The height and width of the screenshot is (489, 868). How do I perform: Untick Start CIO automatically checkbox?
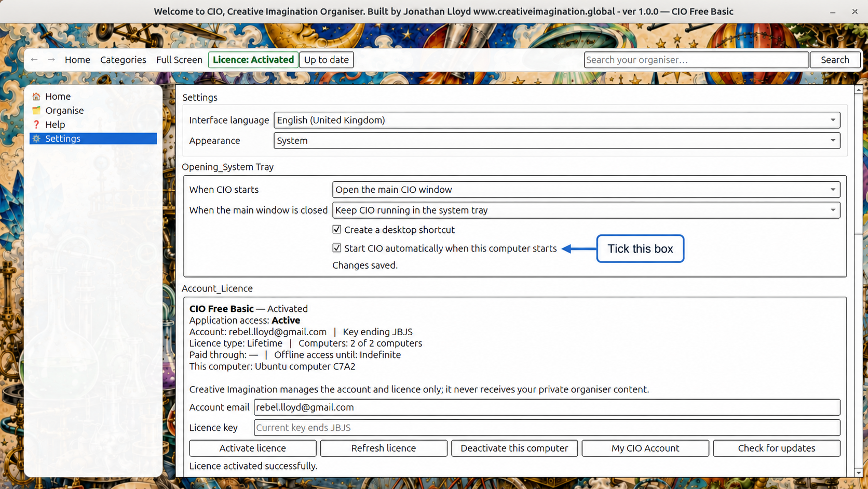(337, 248)
